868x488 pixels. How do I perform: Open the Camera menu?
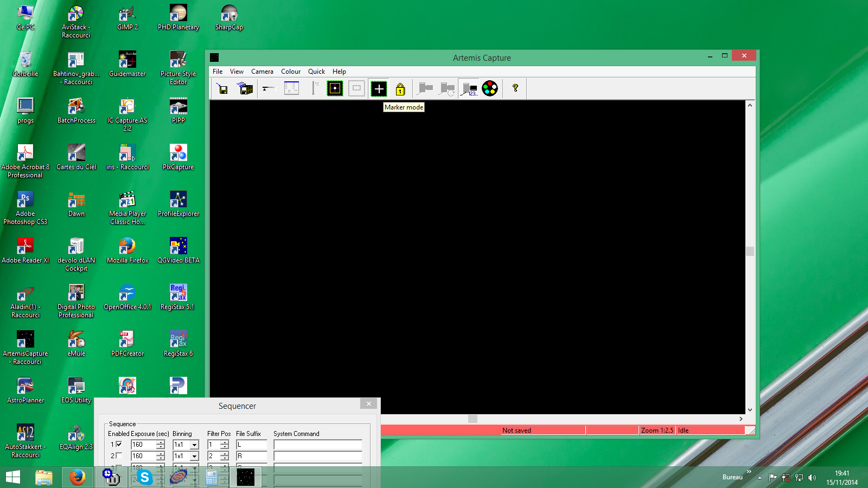tap(262, 72)
